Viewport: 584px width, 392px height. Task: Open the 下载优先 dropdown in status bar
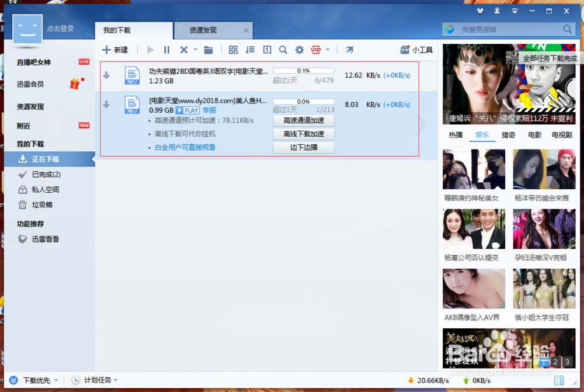pyautogui.click(x=40, y=380)
